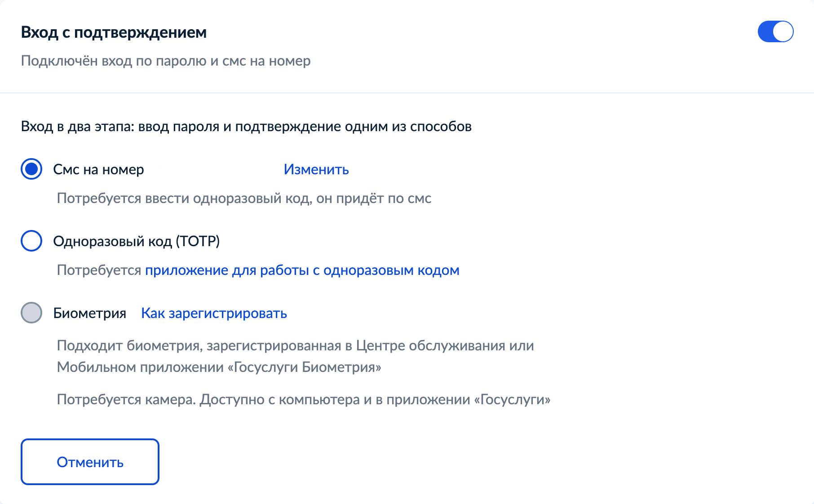Click the "Биометрия" option label
814x504 pixels.
[89, 314]
